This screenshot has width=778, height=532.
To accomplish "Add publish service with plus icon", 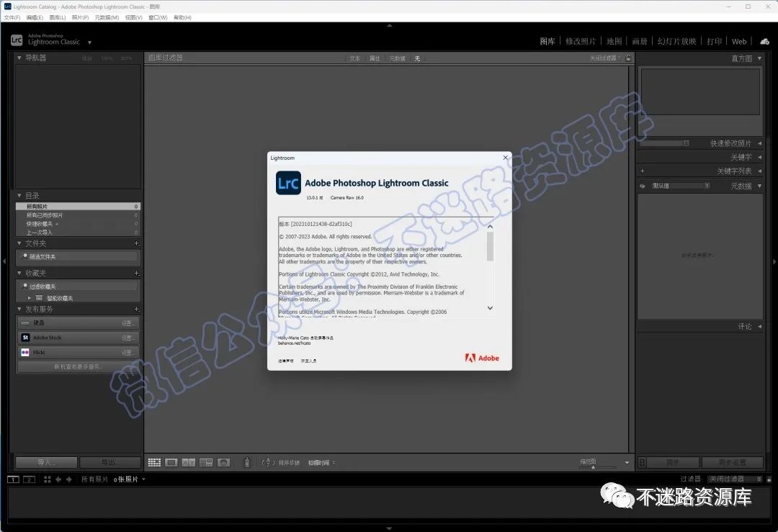I will [136, 310].
